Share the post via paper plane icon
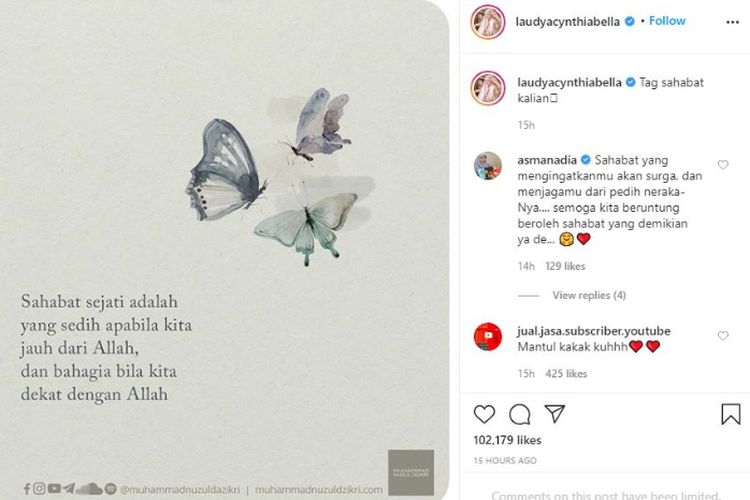This screenshot has width=750, height=500. 555,414
